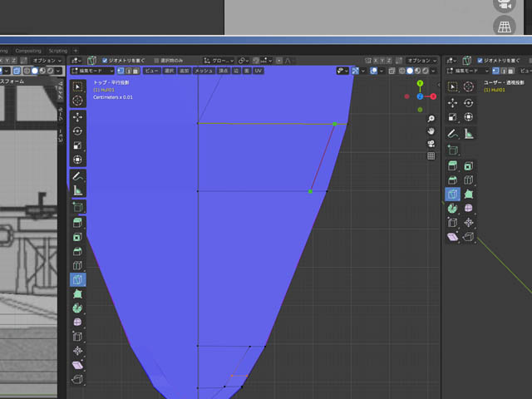Select the Spin tool in the user-perspective viewport

(x=452, y=209)
